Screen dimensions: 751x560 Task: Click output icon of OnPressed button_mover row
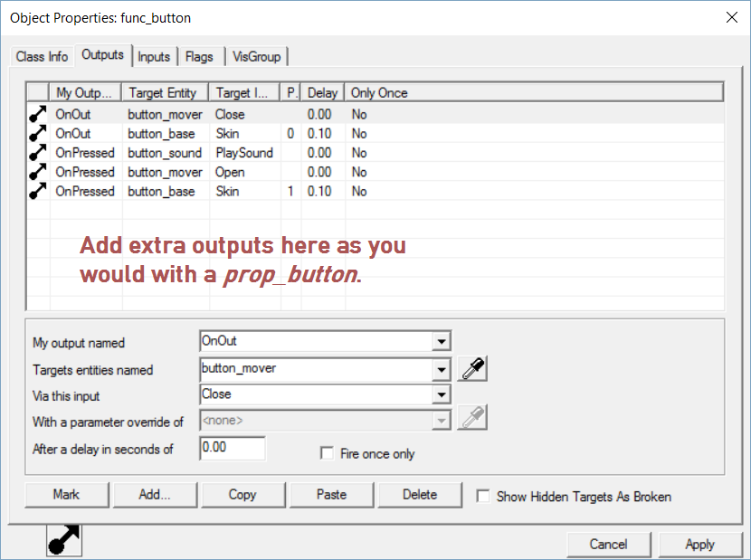[x=38, y=172]
